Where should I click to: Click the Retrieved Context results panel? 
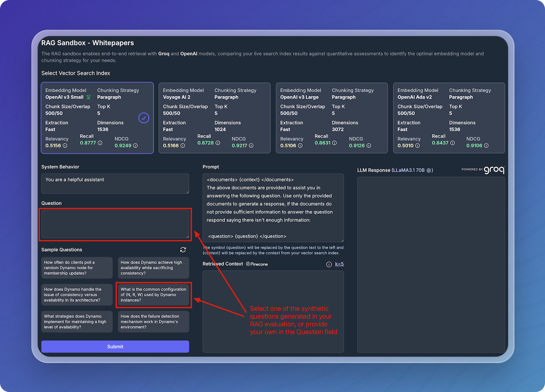coord(273,312)
